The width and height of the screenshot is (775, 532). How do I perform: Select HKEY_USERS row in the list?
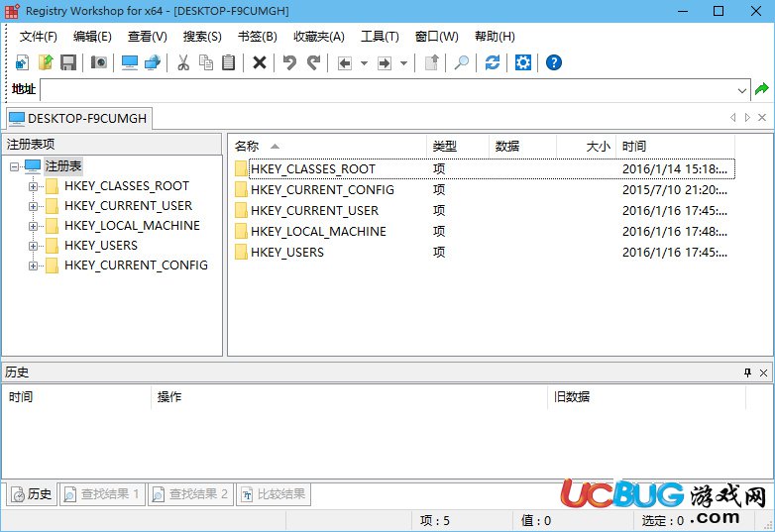coord(485,253)
